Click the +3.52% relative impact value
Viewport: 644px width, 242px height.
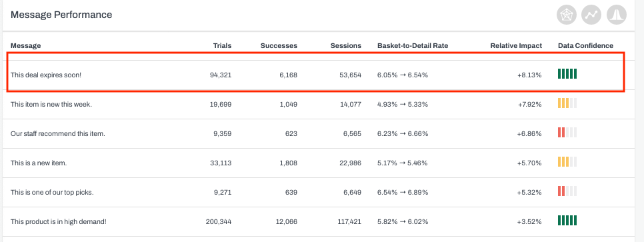point(529,222)
